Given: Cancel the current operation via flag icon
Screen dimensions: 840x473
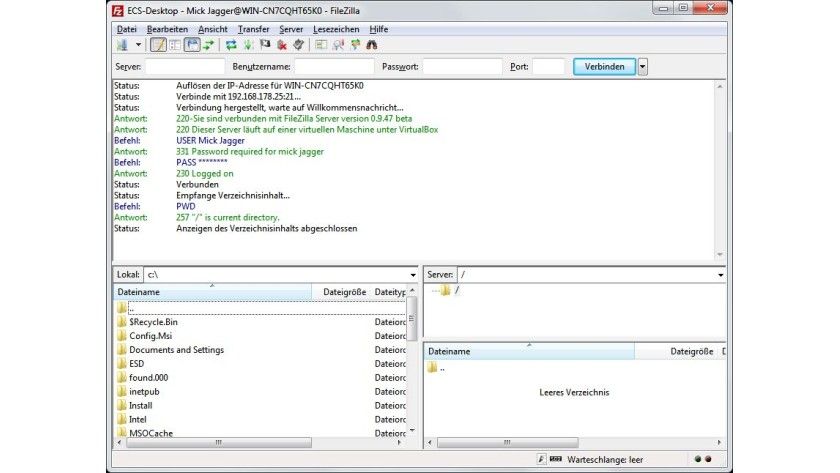Looking at the screenshot, I should click(265, 45).
